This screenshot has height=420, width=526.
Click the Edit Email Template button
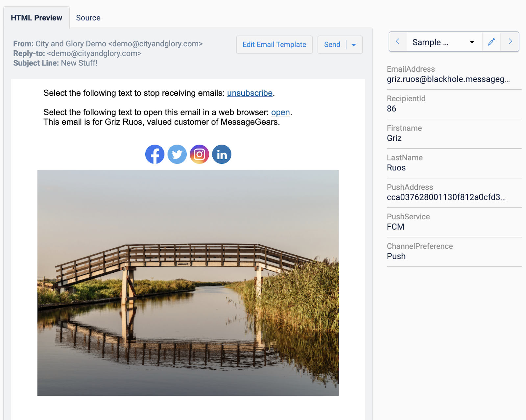pyautogui.click(x=274, y=45)
